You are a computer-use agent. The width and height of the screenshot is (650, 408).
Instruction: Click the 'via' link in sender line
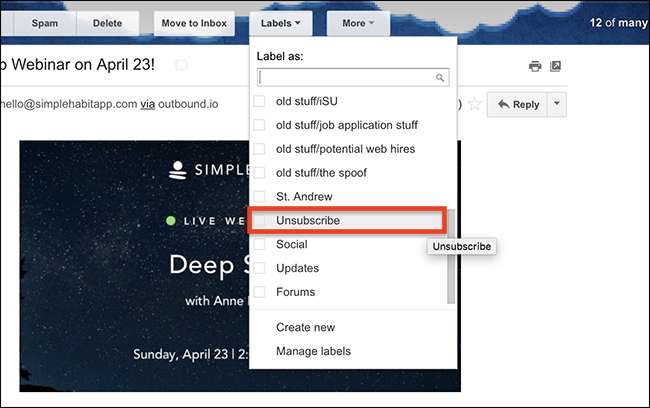[148, 104]
